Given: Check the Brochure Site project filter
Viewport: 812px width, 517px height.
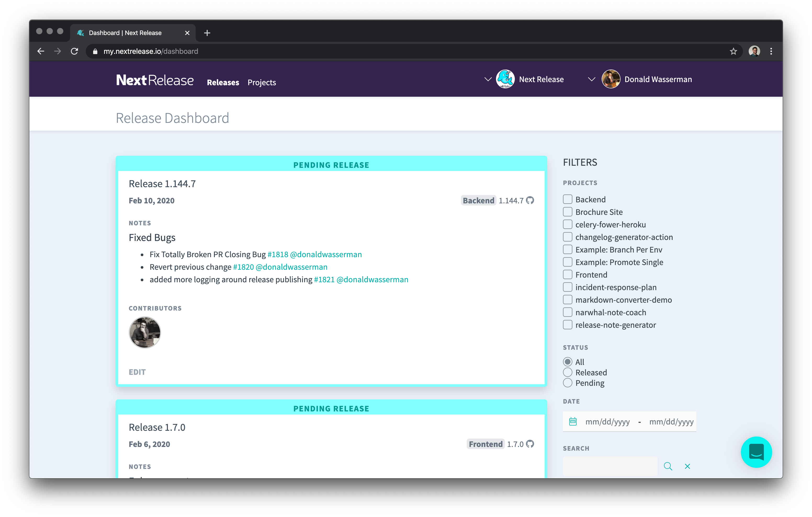Looking at the screenshot, I should (x=567, y=212).
